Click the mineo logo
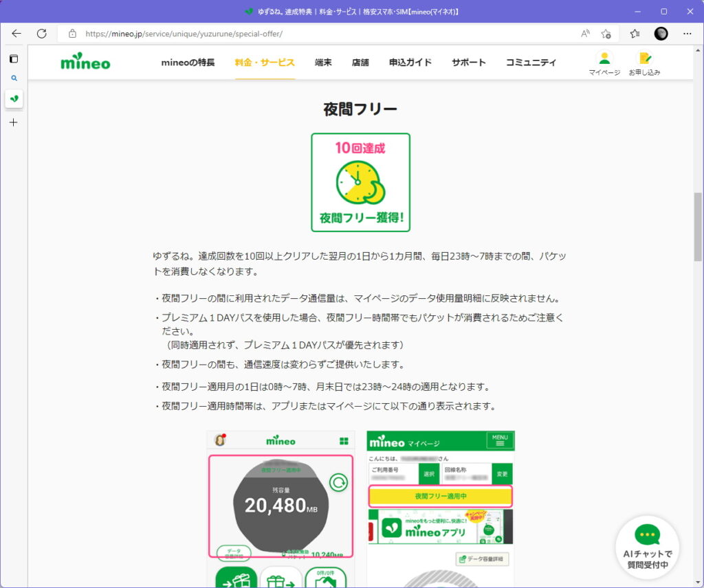704x588 pixels. click(x=85, y=62)
